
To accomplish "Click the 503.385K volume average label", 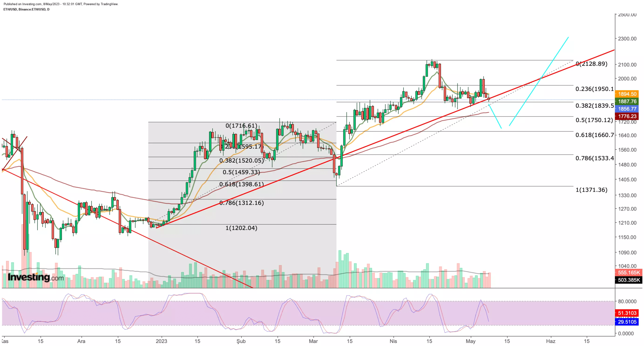I will pyautogui.click(x=628, y=280).
